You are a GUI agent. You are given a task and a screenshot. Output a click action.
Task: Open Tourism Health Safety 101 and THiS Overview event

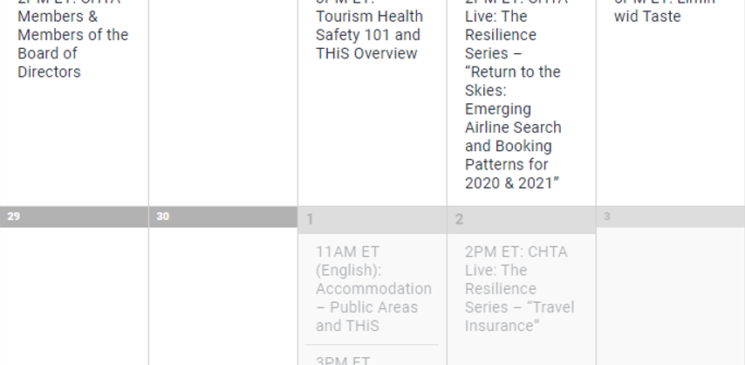tap(369, 30)
